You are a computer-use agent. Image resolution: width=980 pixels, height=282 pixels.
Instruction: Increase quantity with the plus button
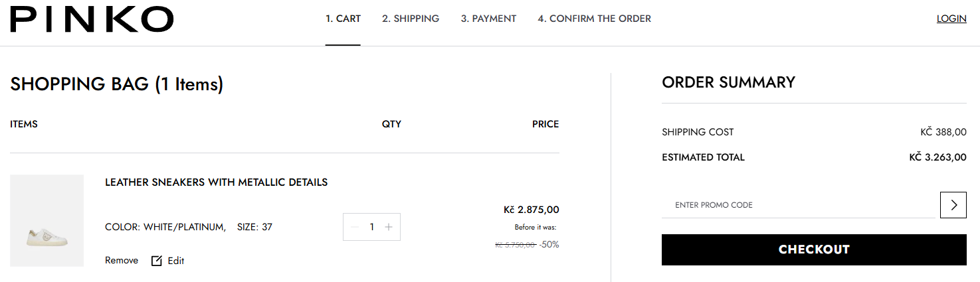pos(389,227)
